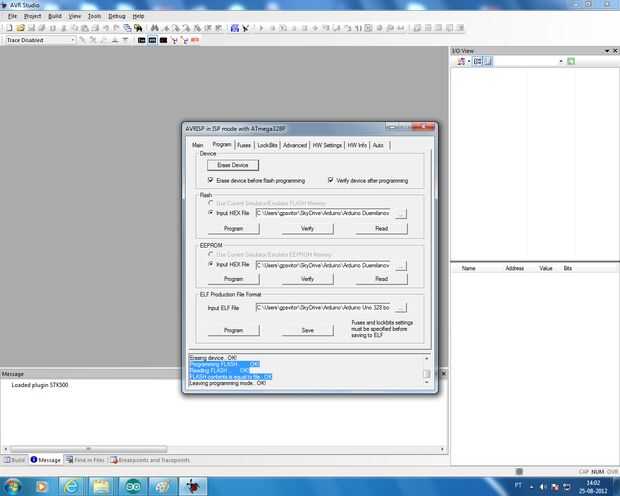Click the Find in Files binoculars icon

coord(138,28)
